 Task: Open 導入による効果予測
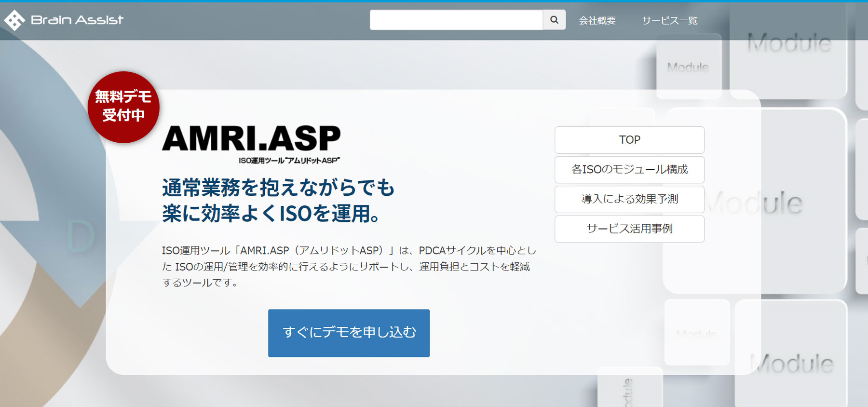click(x=629, y=199)
